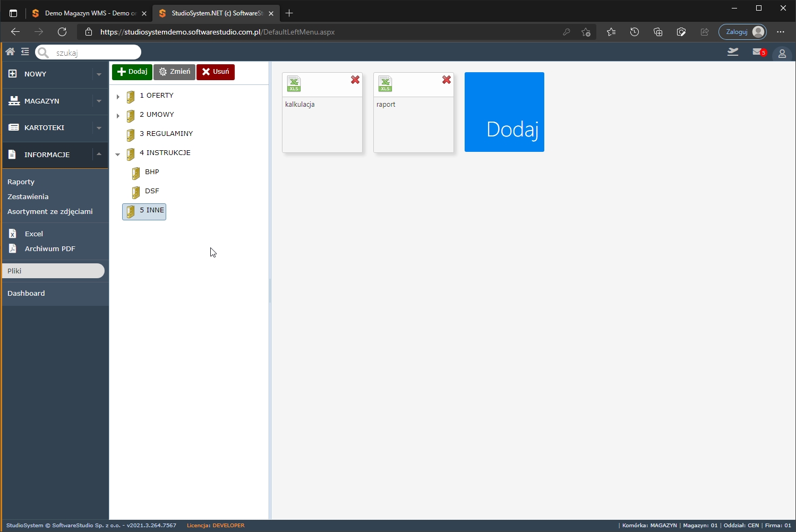The width and height of the screenshot is (796, 532).
Task: Click the Excel file icon in sidebar
Action: (x=13, y=234)
